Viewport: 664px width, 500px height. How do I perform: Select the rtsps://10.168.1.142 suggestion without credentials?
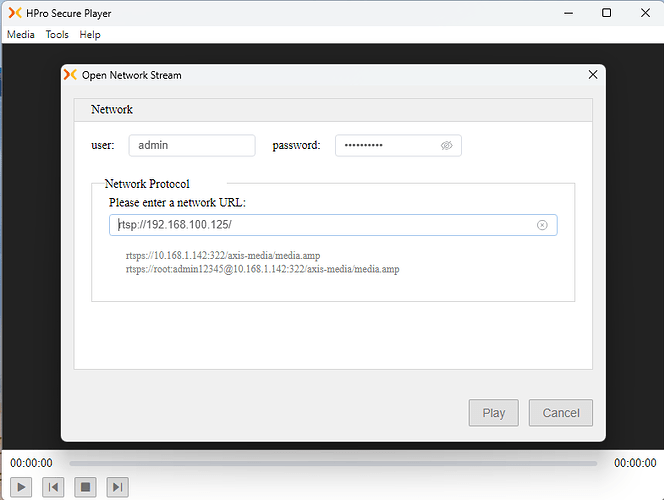point(223,256)
